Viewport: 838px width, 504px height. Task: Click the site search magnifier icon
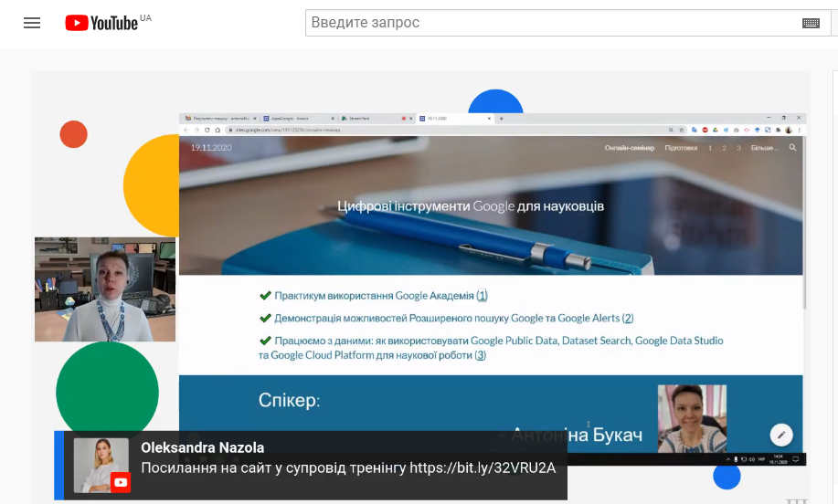coord(792,147)
